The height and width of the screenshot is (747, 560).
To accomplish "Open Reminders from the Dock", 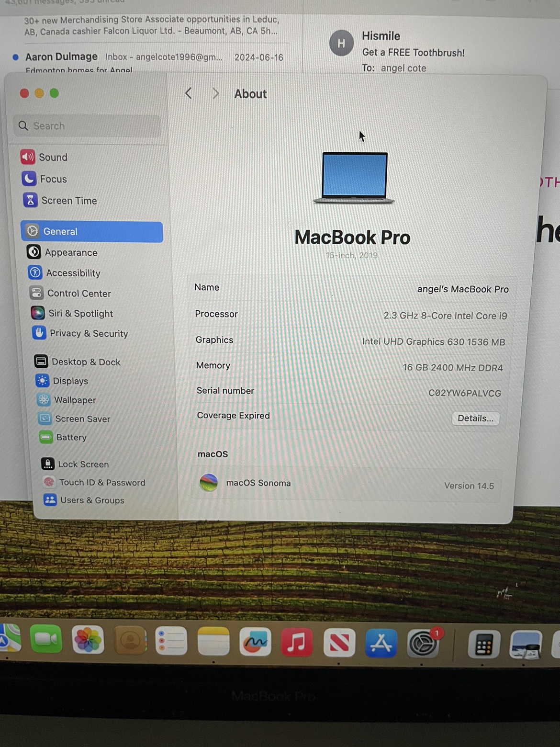I will (x=171, y=641).
